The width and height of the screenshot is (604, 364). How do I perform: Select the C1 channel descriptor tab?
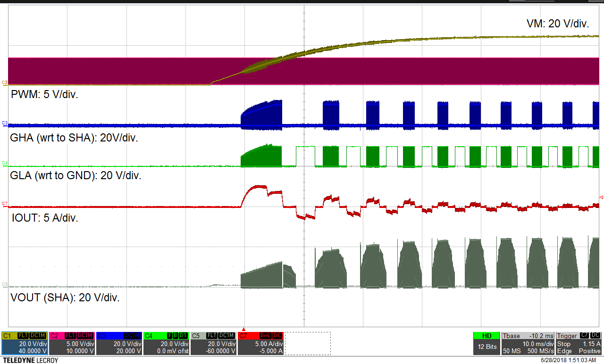(7, 335)
